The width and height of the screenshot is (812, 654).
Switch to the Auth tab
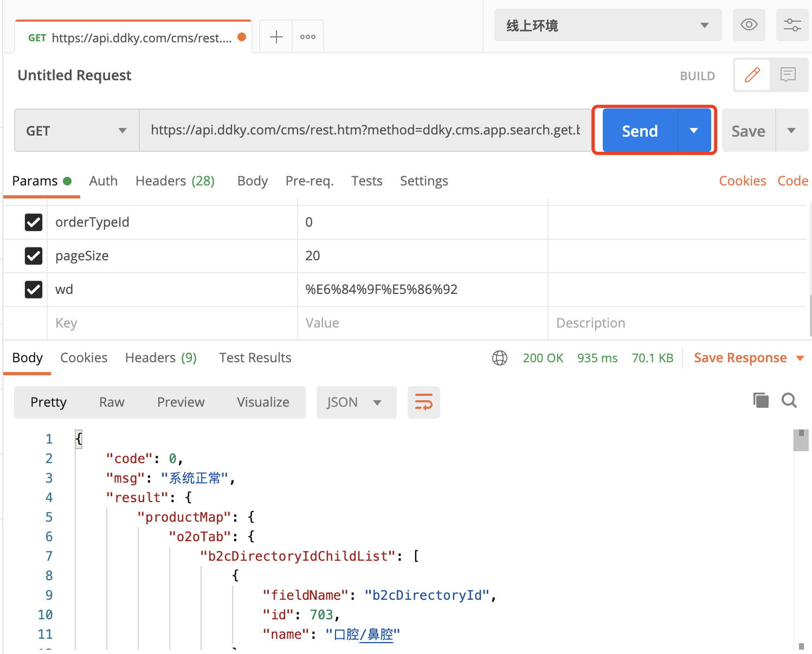coord(104,181)
